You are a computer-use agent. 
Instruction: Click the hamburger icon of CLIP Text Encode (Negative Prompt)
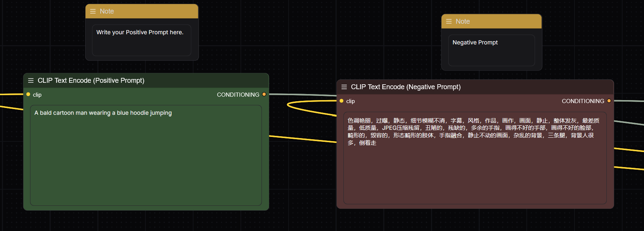pos(344,87)
